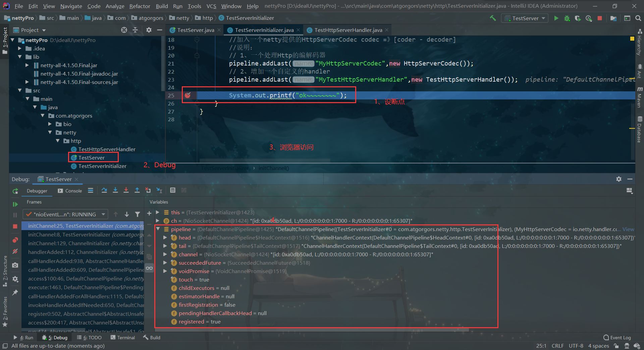Click the Evaluate Expression calculator icon

pyautogui.click(x=173, y=190)
